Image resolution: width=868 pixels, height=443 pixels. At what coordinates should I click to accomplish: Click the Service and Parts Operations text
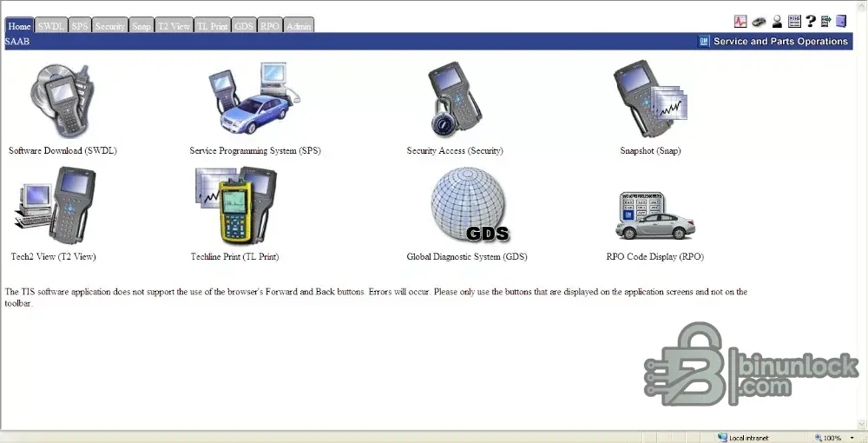pyautogui.click(x=780, y=42)
